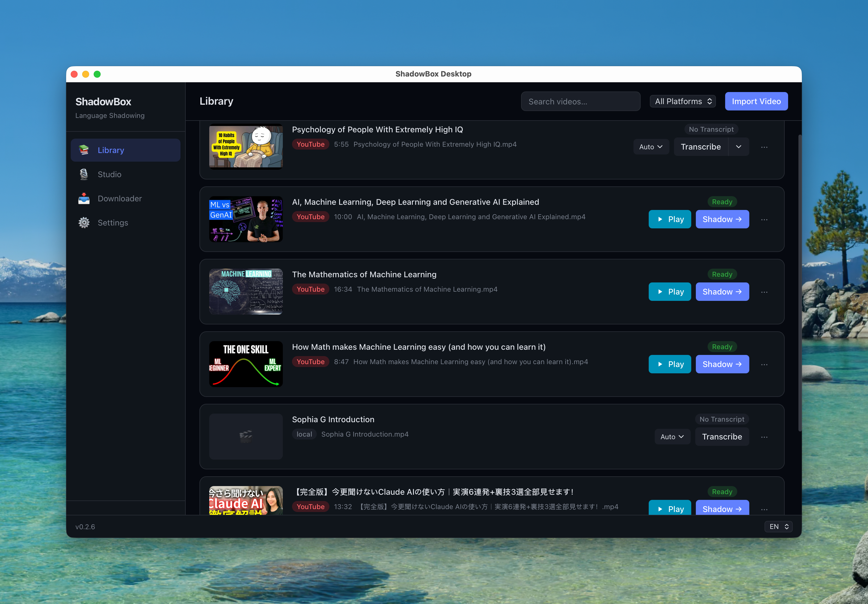Shadow the Claude AI Japanese video

(x=723, y=508)
